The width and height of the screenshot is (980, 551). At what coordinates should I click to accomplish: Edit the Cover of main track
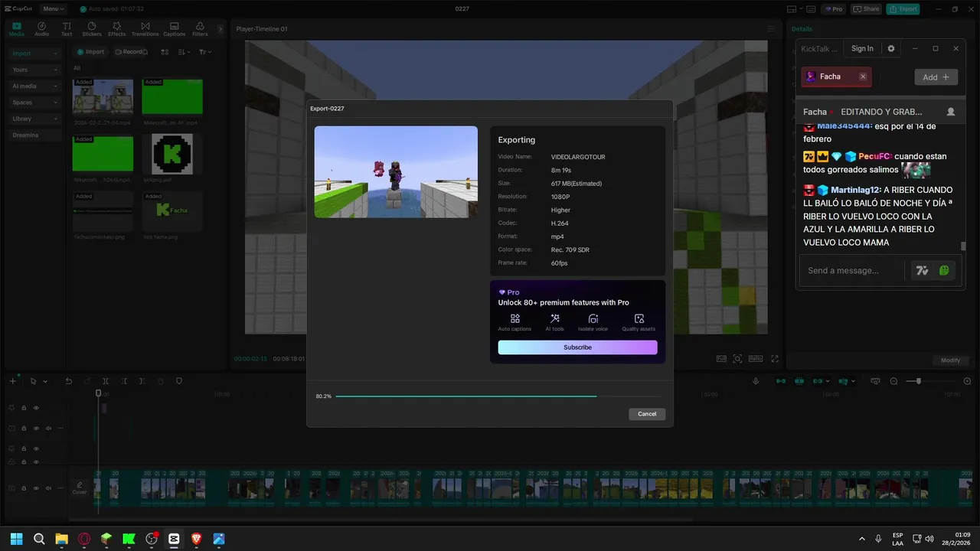tap(80, 487)
